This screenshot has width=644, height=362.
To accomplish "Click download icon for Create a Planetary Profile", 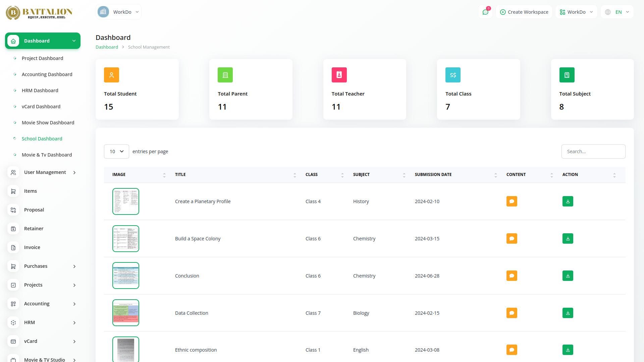I will click(568, 201).
